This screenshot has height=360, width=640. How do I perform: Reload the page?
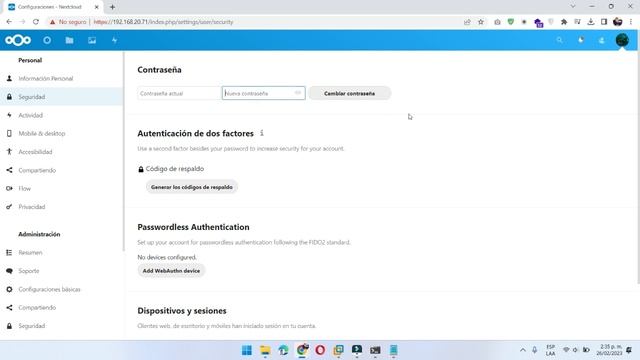(36, 22)
